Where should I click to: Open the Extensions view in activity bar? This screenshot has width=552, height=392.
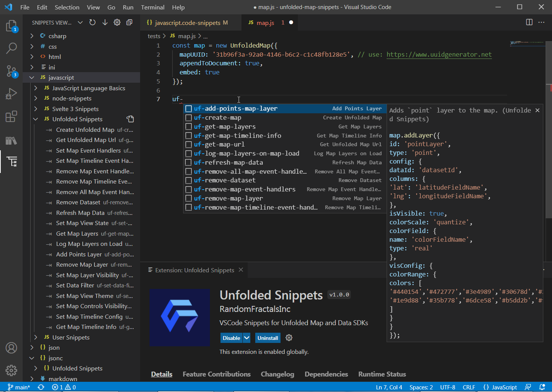[x=11, y=116]
